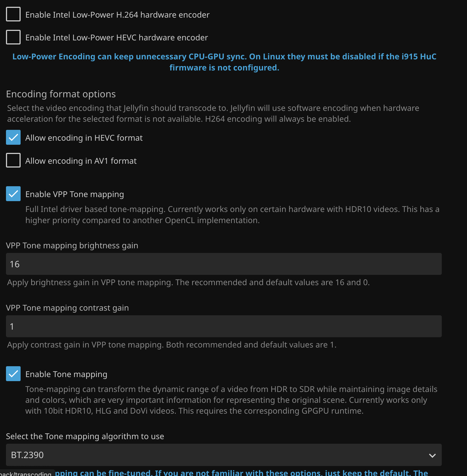Click the "Allow encoding in AV1 format" label text
Viewport: 467px width, 476px height.
pos(81,161)
